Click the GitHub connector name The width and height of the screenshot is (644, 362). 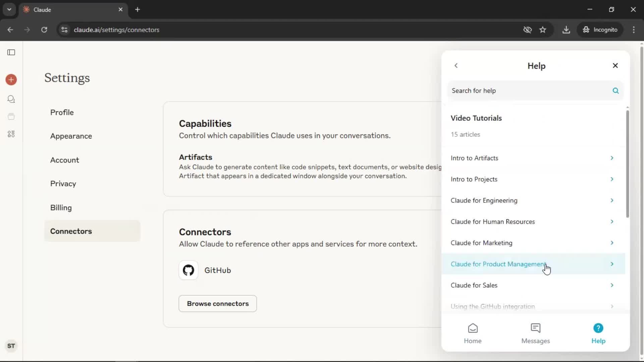(218, 270)
